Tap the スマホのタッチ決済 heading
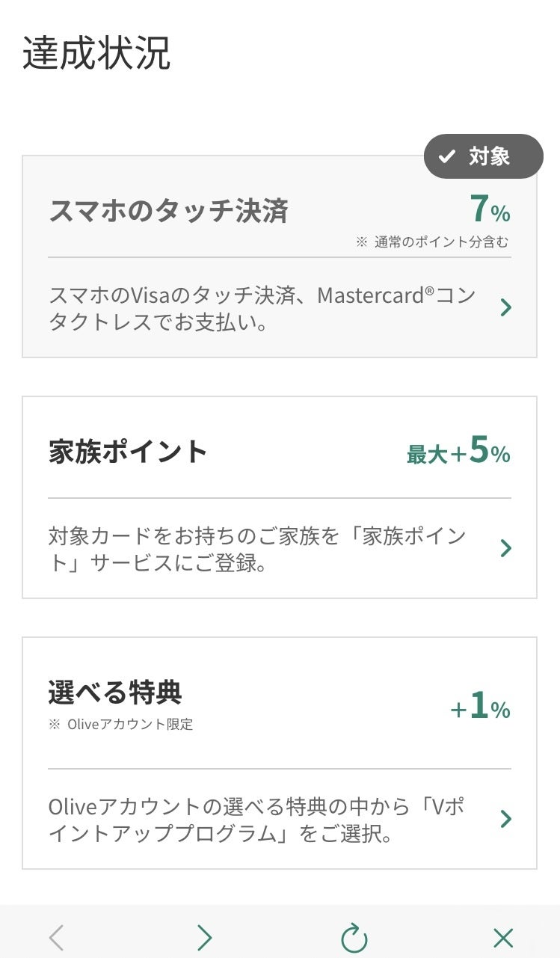Image resolution: width=560 pixels, height=958 pixels. point(168,210)
